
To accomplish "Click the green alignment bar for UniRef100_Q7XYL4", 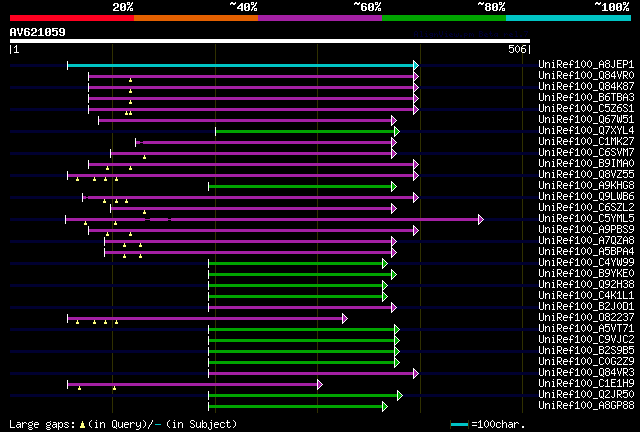I will coord(305,131).
